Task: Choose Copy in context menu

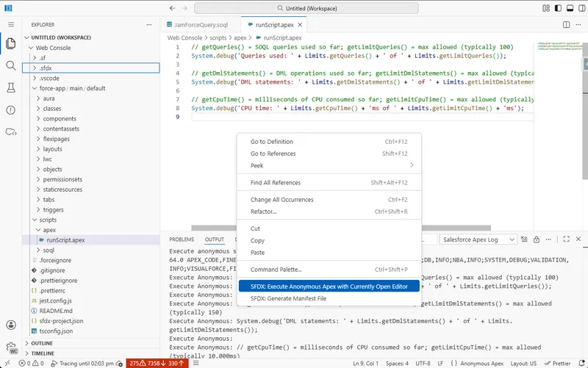Action: [329, 241]
